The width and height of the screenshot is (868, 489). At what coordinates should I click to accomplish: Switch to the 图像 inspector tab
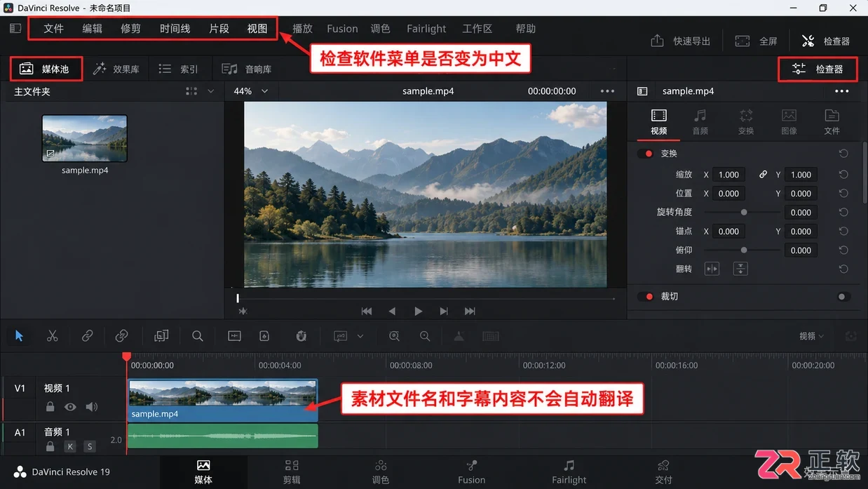pos(789,121)
